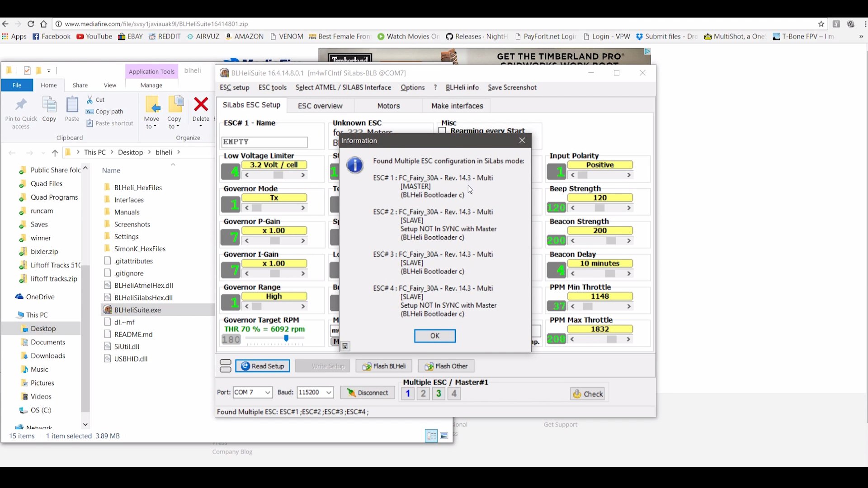Click the single/multi ESC view icon
The width and height of the screenshot is (868, 488).
[x=225, y=366]
